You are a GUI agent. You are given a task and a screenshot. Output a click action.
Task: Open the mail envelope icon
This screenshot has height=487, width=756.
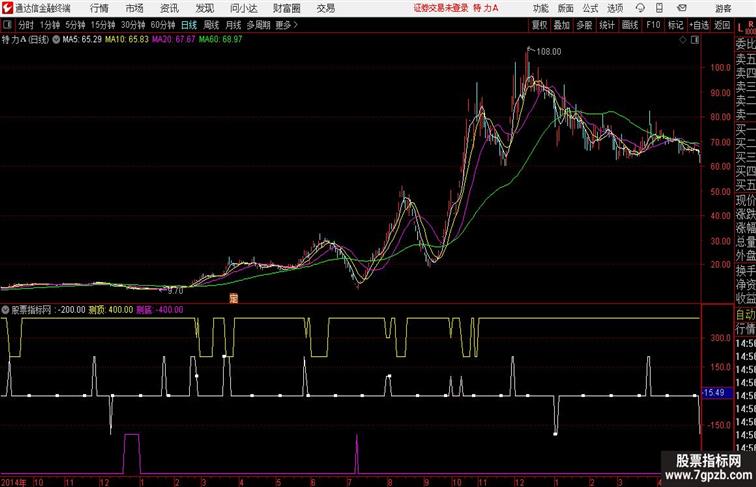(682, 8)
